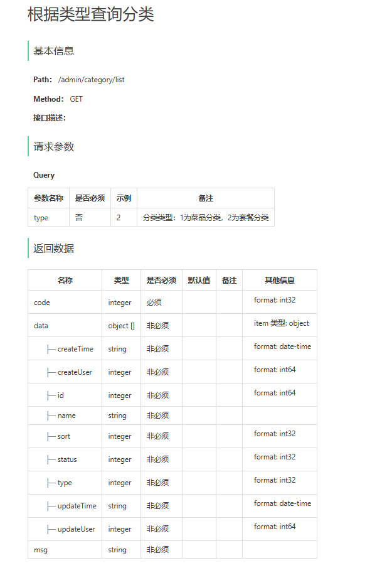The height and width of the screenshot is (563, 392).
Task: Select the item 类型: object info cell
Action: point(281,323)
